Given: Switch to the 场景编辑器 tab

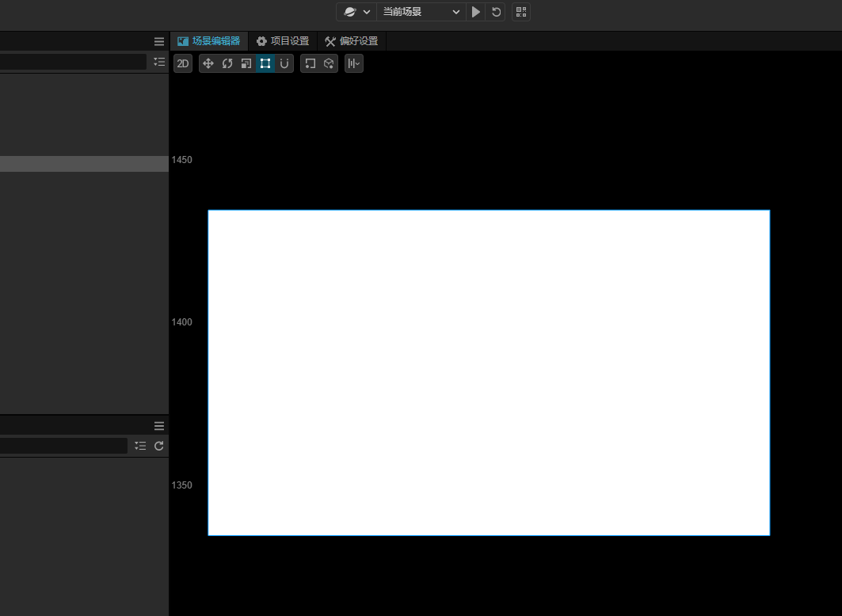Looking at the screenshot, I should 209,41.
